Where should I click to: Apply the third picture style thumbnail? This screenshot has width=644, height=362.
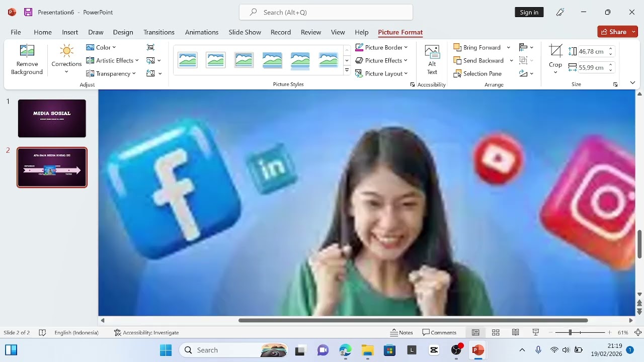[x=244, y=60]
